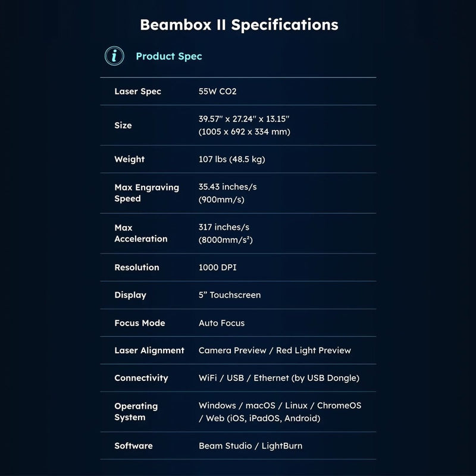Select the Product Spec heading
The width and height of the screenshot is (476, 476).
[169, 56]
